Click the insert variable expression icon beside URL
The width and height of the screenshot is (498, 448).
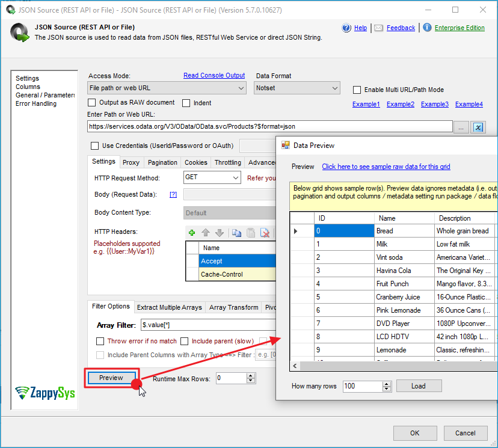point(478,127)
